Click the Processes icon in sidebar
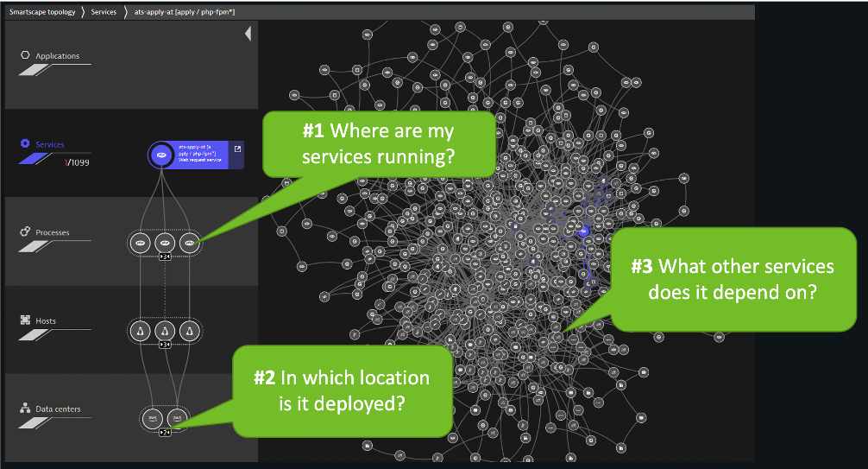Viewport: 868px width, 469px height. click(25, 232)
